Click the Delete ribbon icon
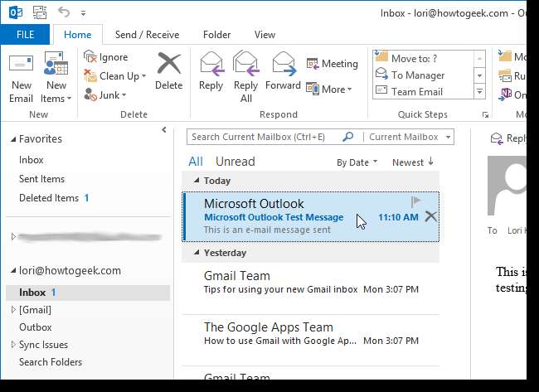The height and width of the screenshot is (392, 539). (168, 65)
